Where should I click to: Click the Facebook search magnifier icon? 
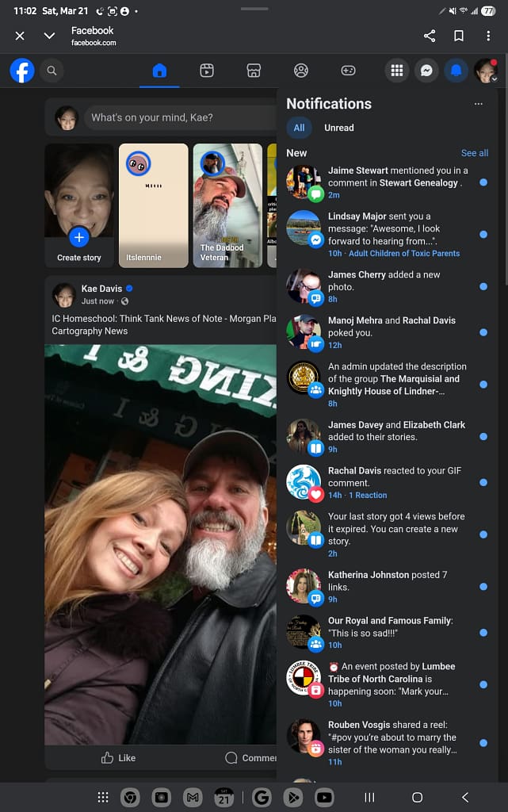pos(52,71)
